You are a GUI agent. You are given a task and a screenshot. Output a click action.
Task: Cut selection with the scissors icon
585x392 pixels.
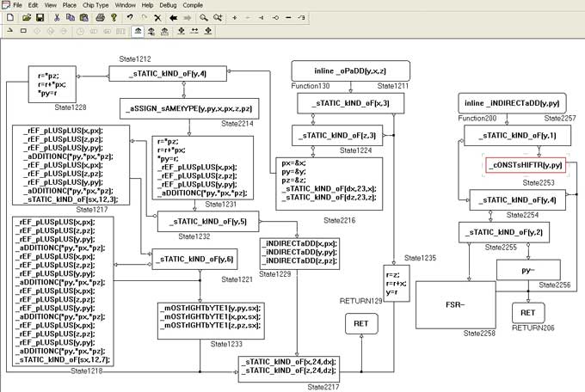(x=57, y=17)
